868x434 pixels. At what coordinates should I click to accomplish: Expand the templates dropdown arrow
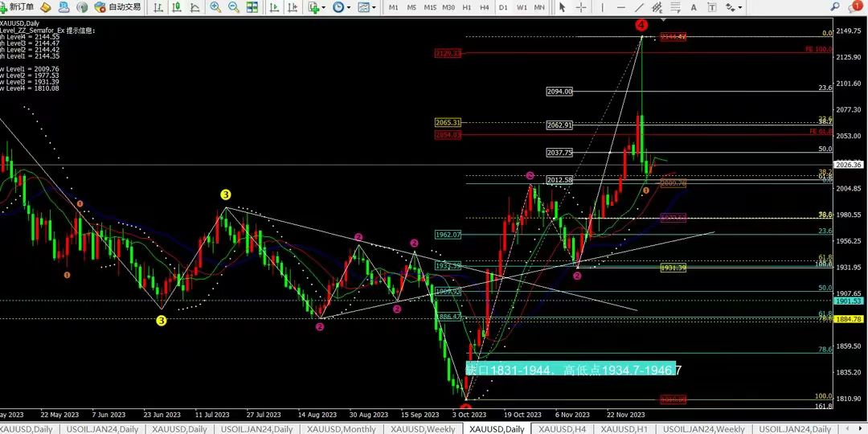coord(374,7)
